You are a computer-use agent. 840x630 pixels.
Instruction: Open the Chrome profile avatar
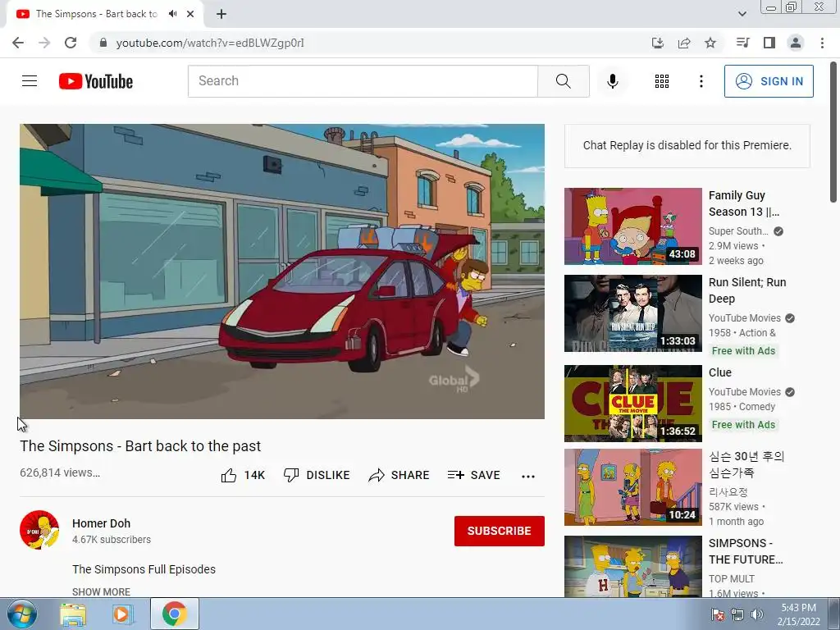796,43
